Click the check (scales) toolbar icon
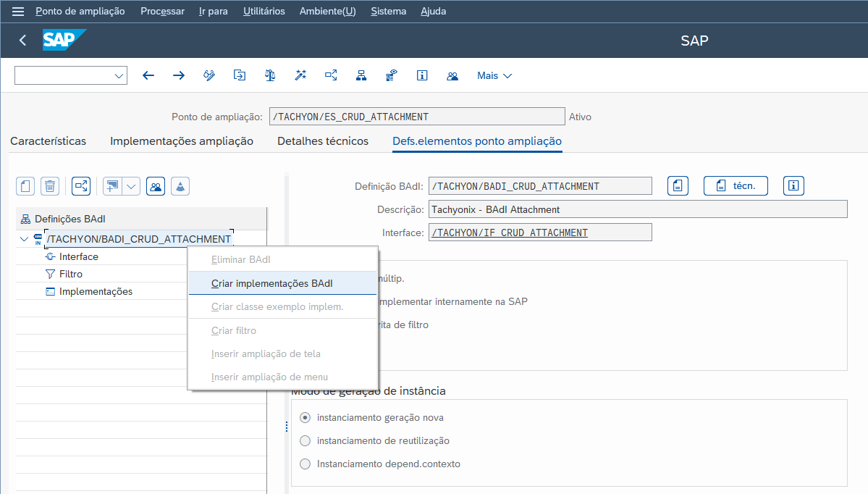Image resolution: width=868 pixels, height=494 pixels. pyautogui.click(x=269, y=75)
